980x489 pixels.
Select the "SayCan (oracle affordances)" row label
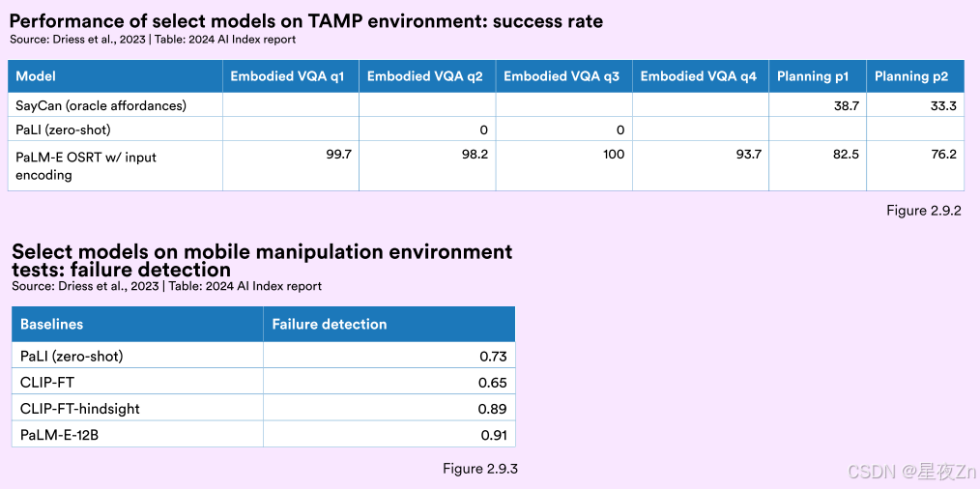tap(101, 105)
